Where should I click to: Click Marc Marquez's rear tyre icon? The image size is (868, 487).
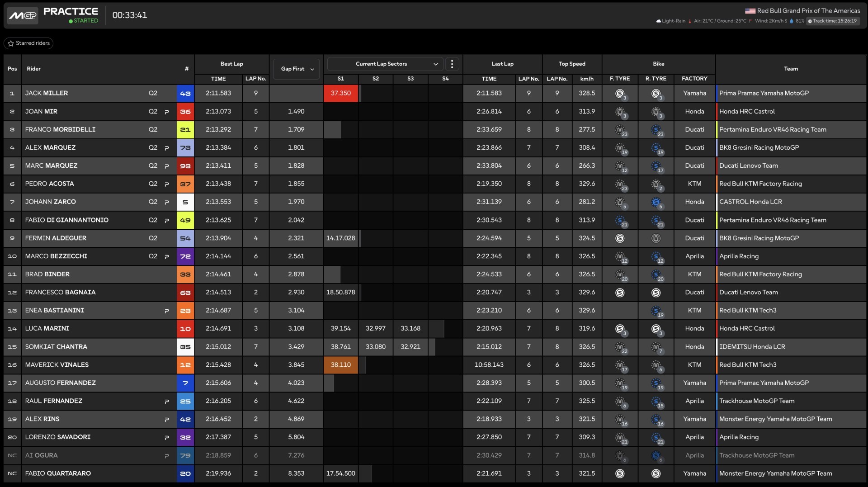point(656,166)
